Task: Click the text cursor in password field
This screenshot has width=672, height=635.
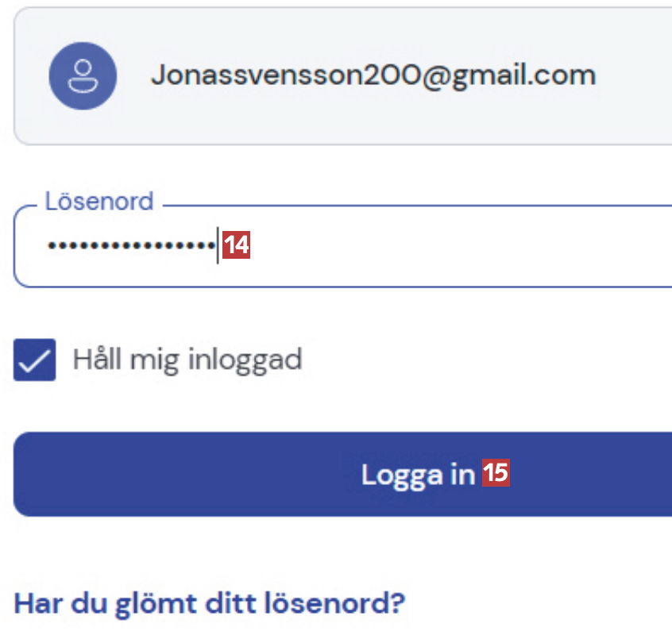Action: (218, 246)
